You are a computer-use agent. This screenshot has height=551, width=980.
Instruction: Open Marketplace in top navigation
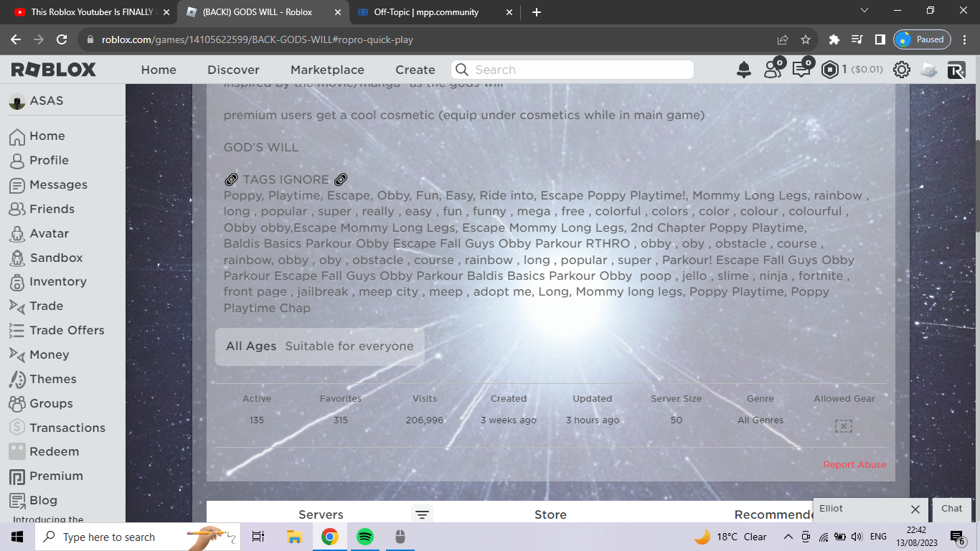point(327,70)
